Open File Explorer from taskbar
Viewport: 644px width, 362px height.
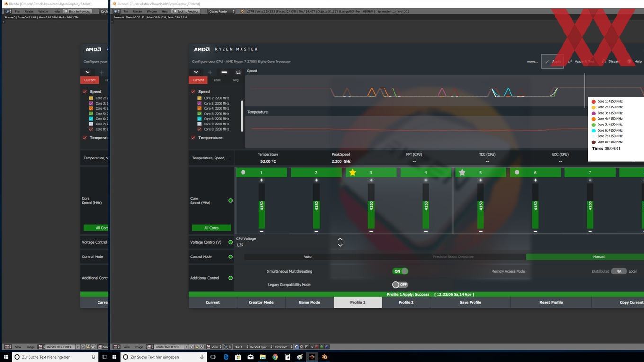[x=263, y=357]
